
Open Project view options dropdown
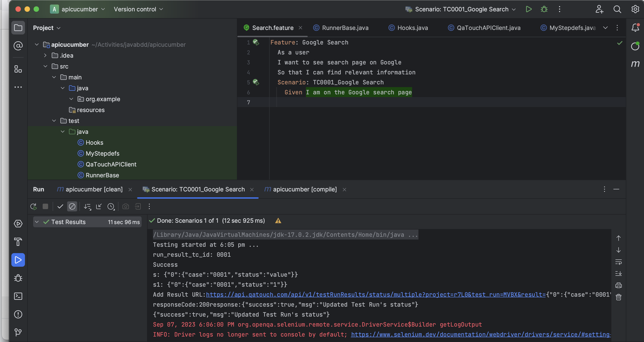pos(47,28)
